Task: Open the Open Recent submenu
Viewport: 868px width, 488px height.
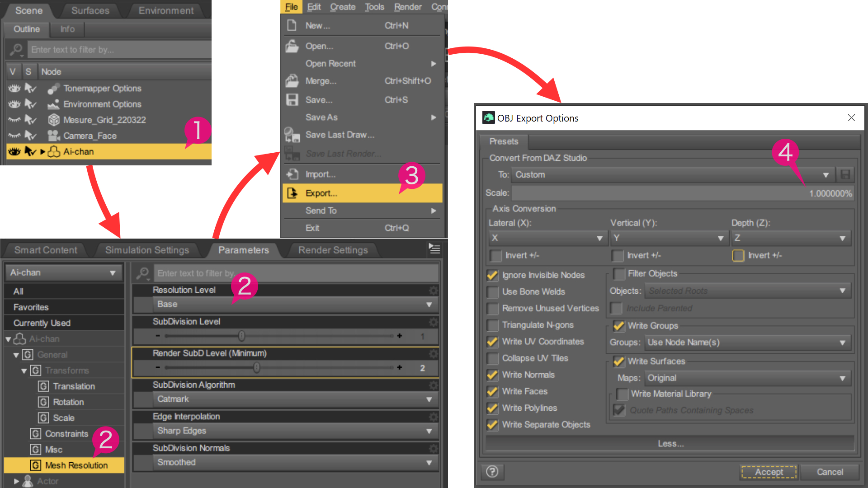Action: (x=363, y=64)
